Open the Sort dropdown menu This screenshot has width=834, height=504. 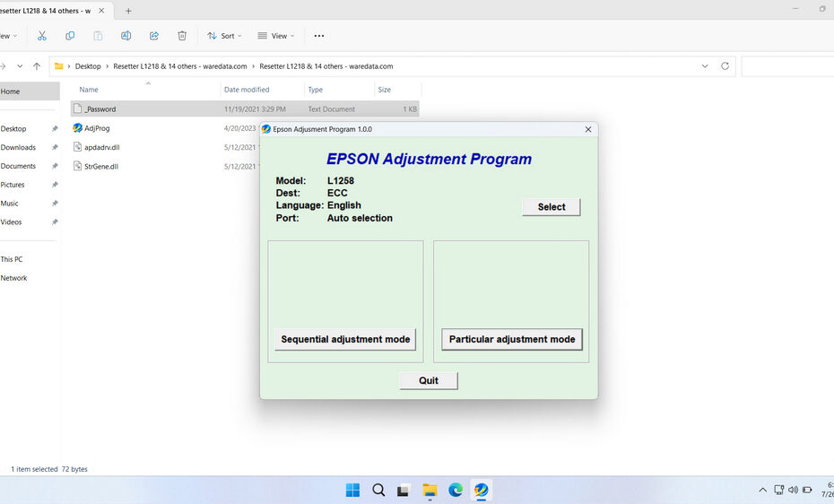(x=224, y=36)
